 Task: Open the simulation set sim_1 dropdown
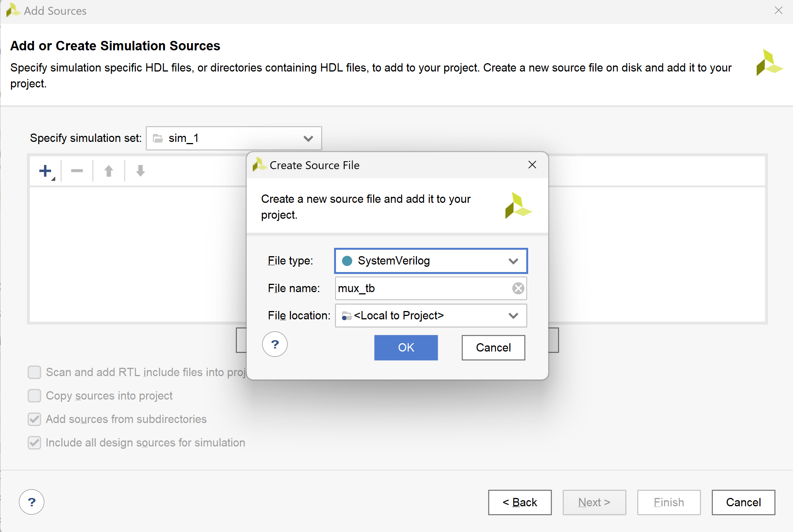pyautogui.click(x=234, y=138)
